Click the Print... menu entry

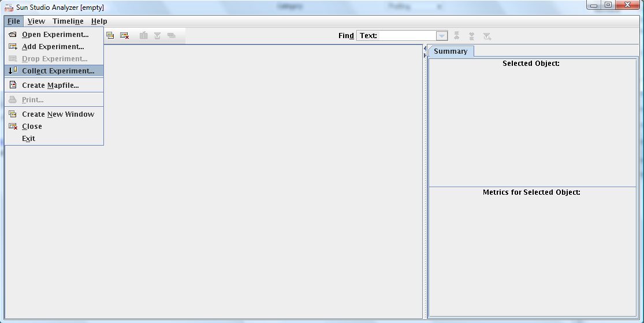(x=54, y=99)
